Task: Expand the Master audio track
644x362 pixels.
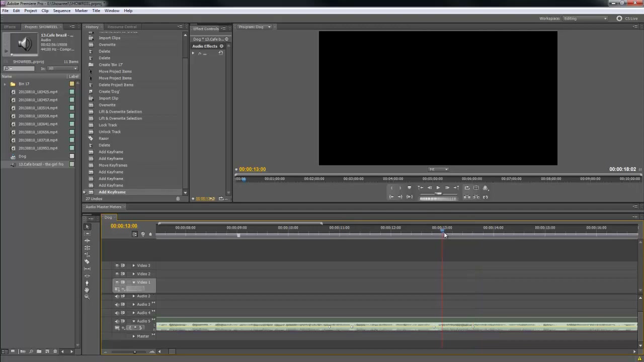Action: (x=134, y=336)
